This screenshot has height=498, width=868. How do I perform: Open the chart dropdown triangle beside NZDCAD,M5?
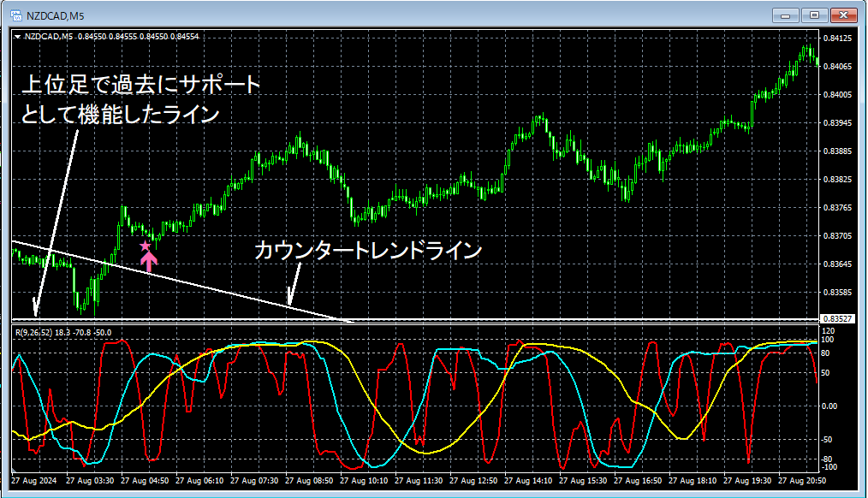[18, 37]
